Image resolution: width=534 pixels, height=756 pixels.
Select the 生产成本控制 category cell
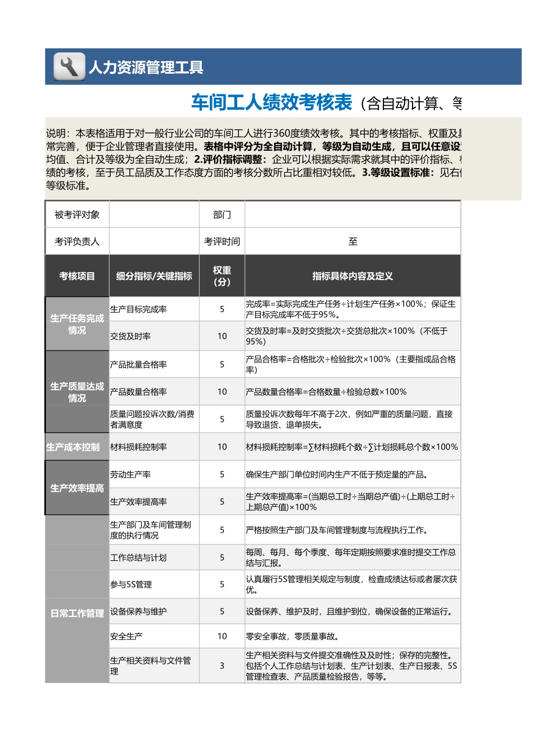(77, 447)
